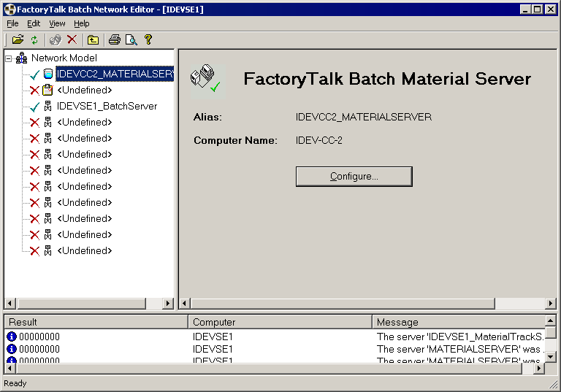The width and height of the screenshot is (561, 392).
Task: Click the green Refresh arrows toolbar icon
Action: tap(34, 39)
